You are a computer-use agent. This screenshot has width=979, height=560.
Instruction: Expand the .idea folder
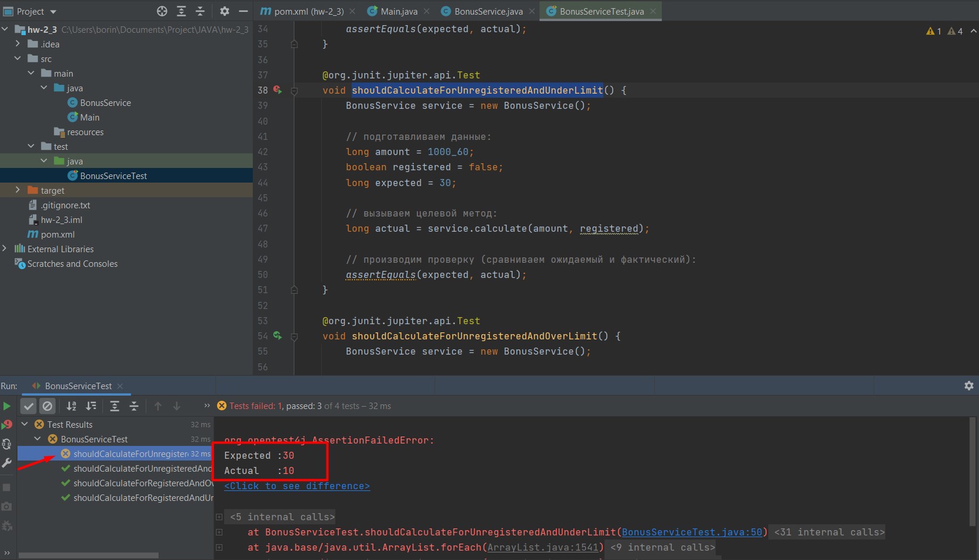[x=18, y=44]
